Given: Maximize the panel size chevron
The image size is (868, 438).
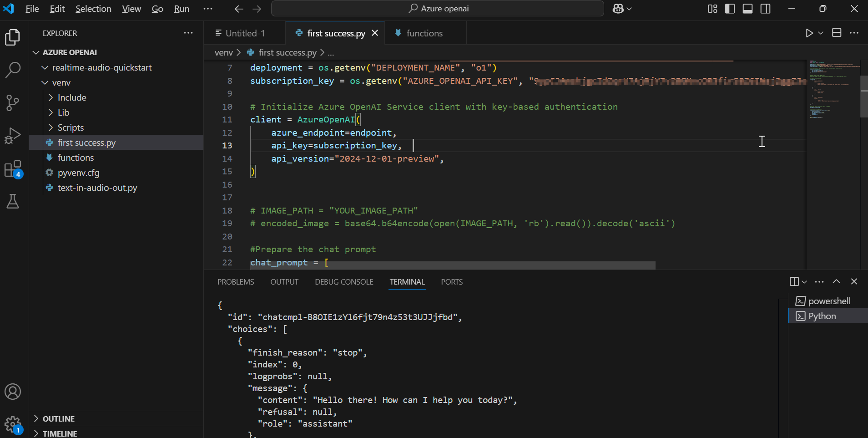Looking at the screenshot, I should click(x=836, y=281).
